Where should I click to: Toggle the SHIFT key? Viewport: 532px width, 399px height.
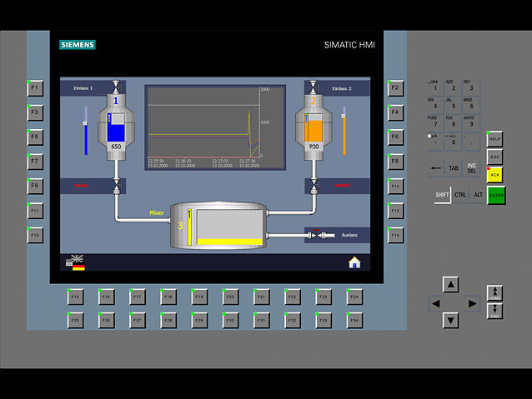(x=442, y=195)
